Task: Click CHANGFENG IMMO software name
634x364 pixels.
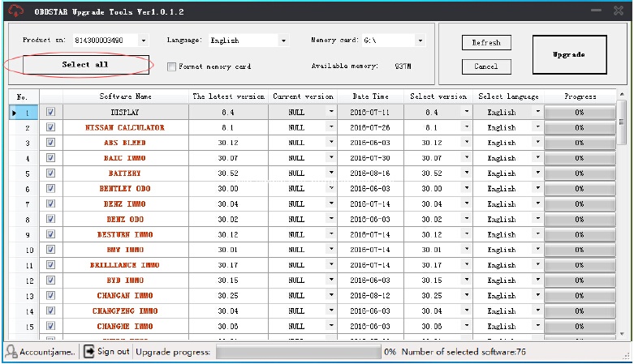Action: pyautogui.click(x=125, y=311)
